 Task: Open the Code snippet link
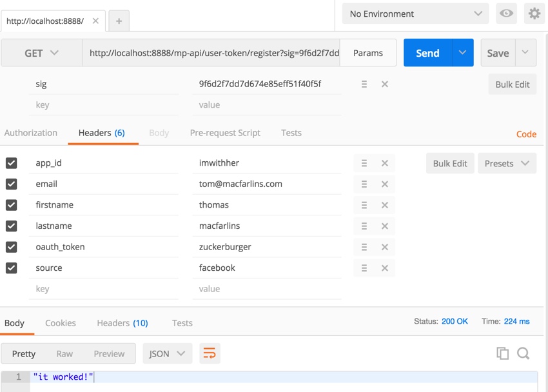526,134
